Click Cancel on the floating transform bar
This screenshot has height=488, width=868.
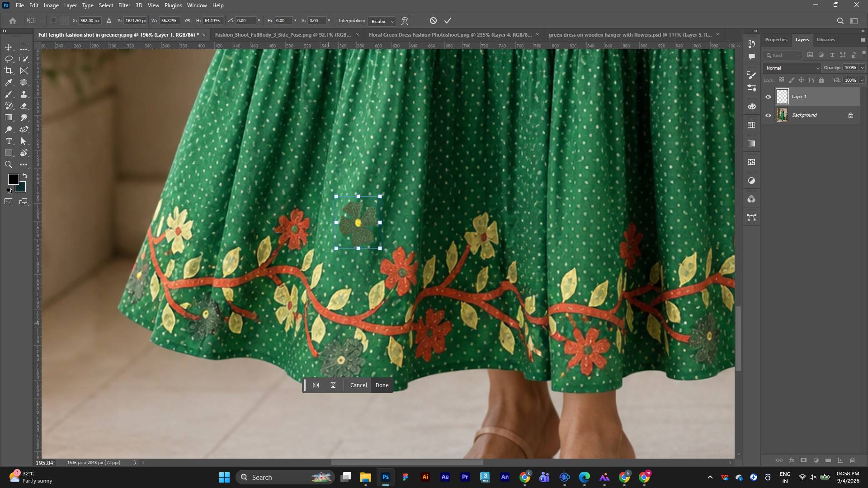(359, 385)
